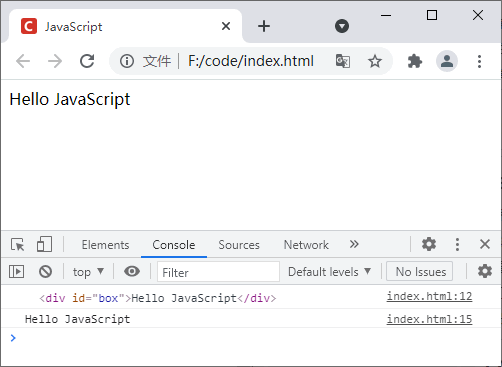Click the console Filter field

[x=218, y=272]
